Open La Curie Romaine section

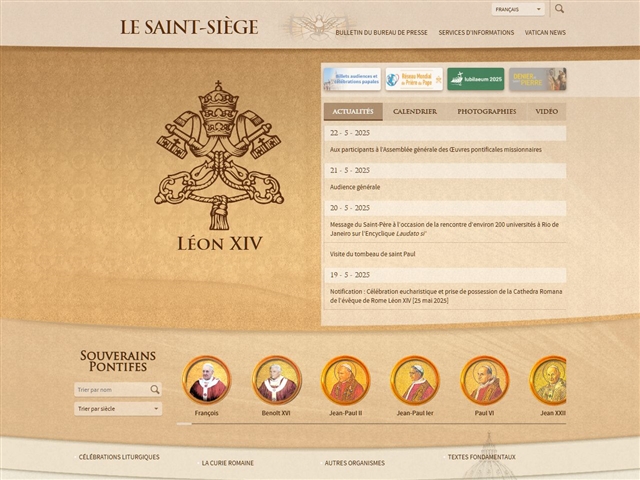coord(228,463)
